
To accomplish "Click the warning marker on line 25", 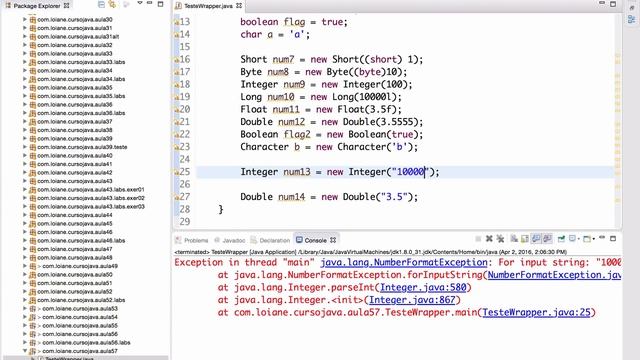I will (177, 172).
